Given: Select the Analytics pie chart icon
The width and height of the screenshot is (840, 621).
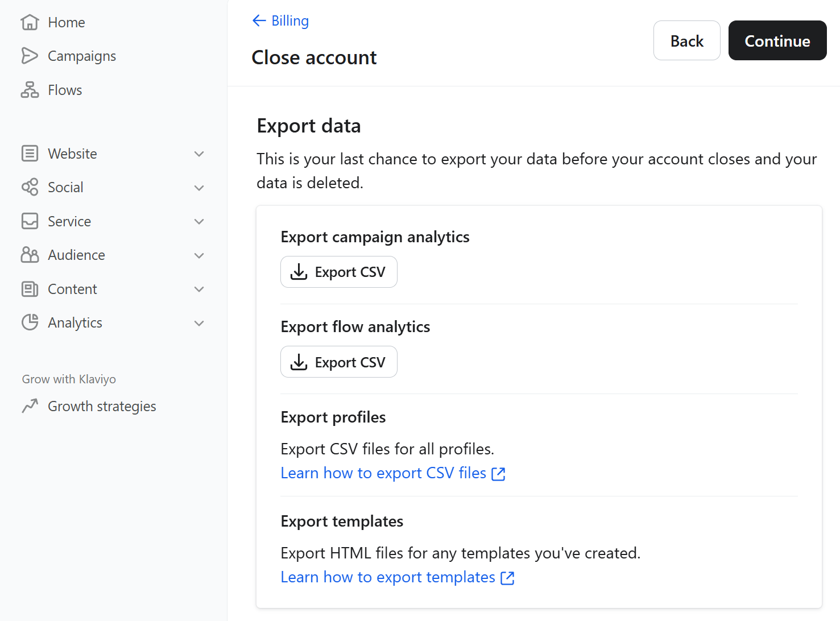Looking at the screenshot, I should pos(30,322).
